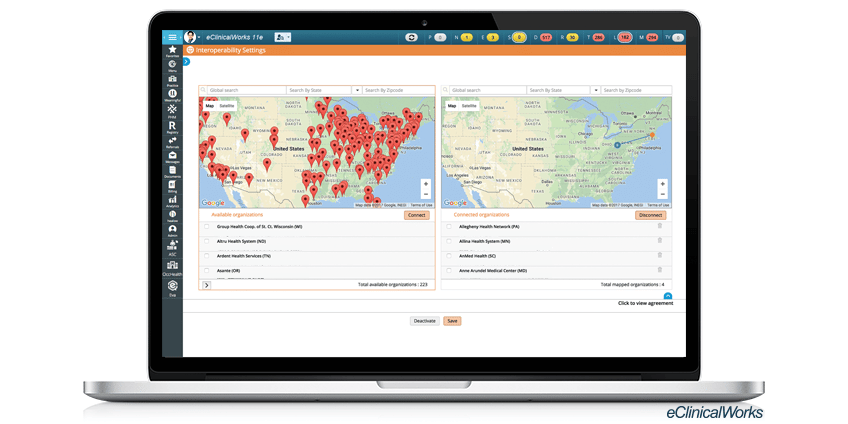
Task: Zoom out on the available organizations map
Action: [x=426, y=194]
